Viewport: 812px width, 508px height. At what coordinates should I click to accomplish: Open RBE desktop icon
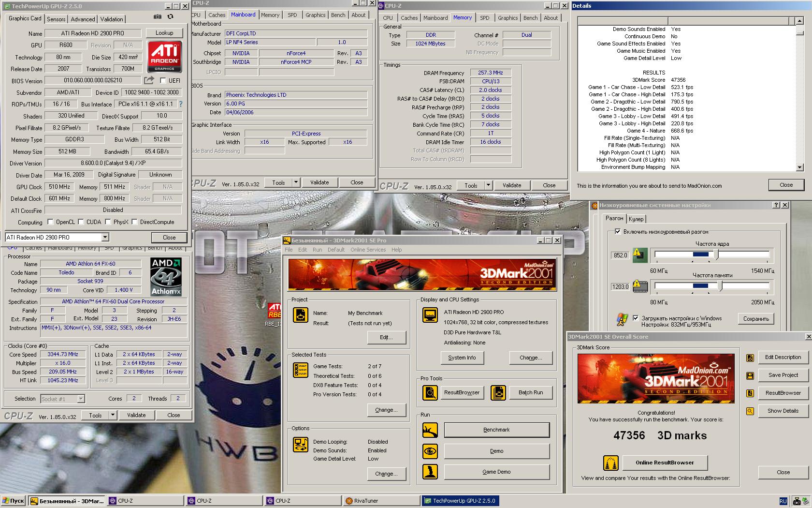coord(275,315)
